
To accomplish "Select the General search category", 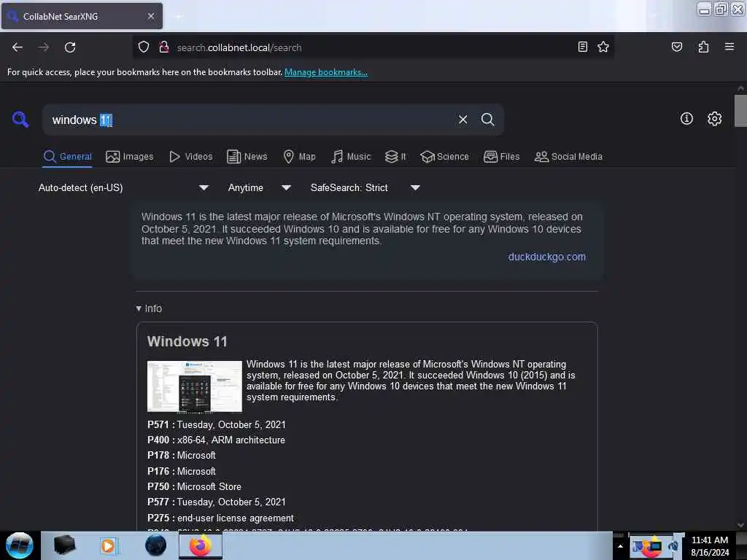I will [x=68, y=157].
